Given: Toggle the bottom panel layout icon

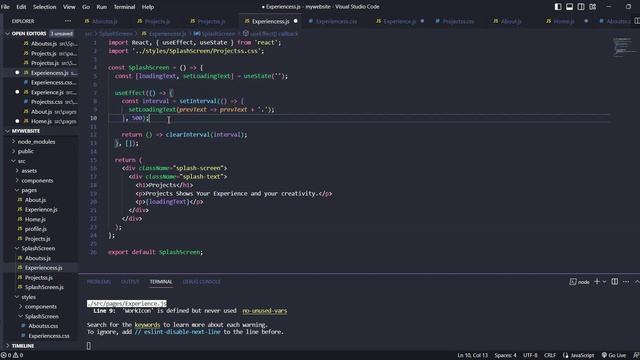Looking at the screenshot, I should click(569, 7).
